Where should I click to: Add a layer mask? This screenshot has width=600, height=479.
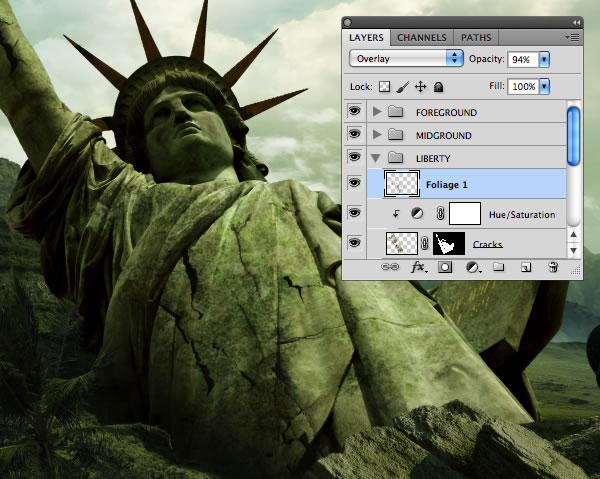tap(445, 267)
